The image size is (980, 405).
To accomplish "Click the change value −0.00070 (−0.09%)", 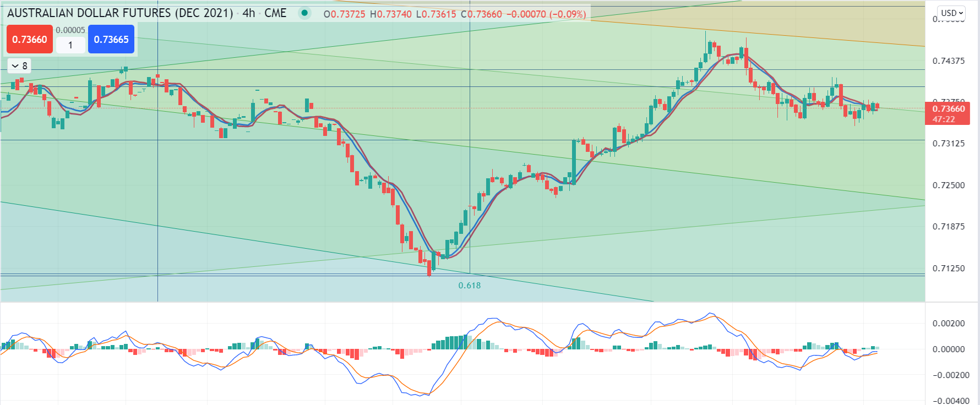I will tap(546, 14).
